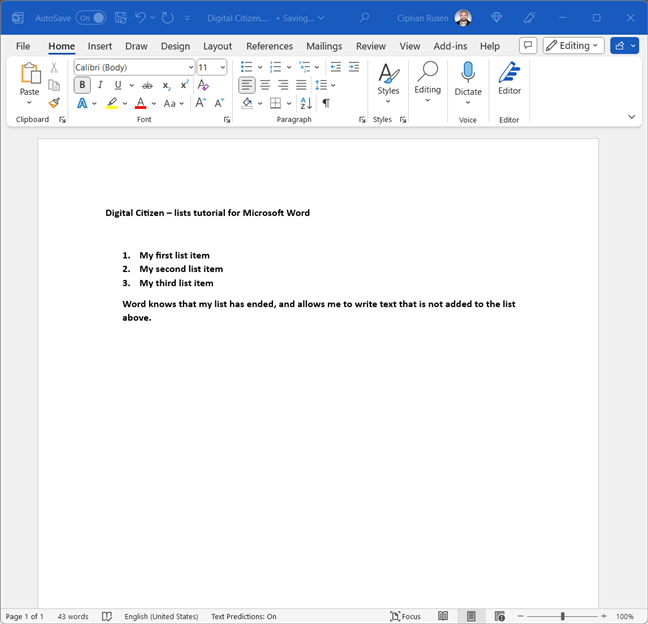Adjust the zoom slider handle
The height and width of the screenshot is (624, 648).
pyautogui.click(x=562, y=616)
